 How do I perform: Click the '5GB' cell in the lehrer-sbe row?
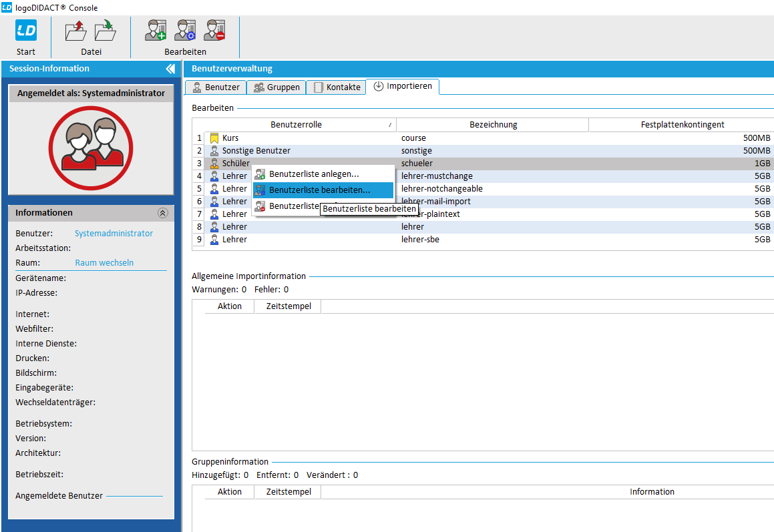click(682, 240)
